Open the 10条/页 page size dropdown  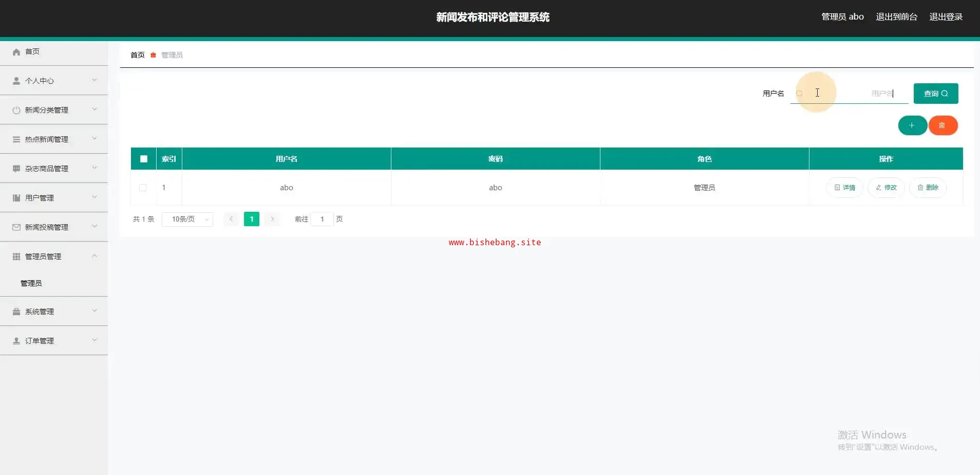pos(187,220)
